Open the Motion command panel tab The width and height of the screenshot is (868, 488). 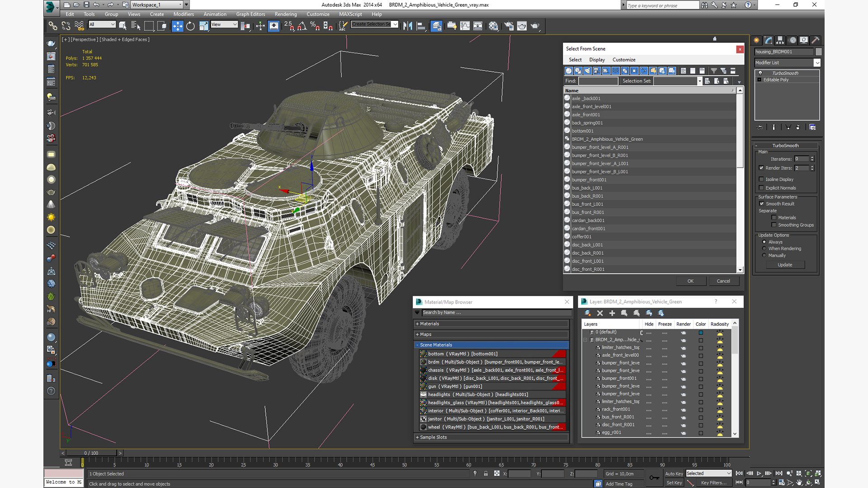(x=792, y=40)
